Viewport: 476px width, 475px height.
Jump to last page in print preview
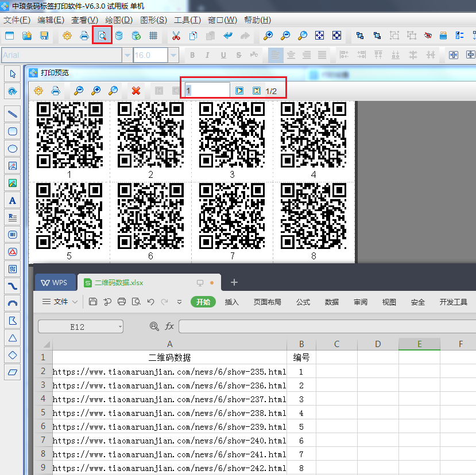tap(256, 91)
